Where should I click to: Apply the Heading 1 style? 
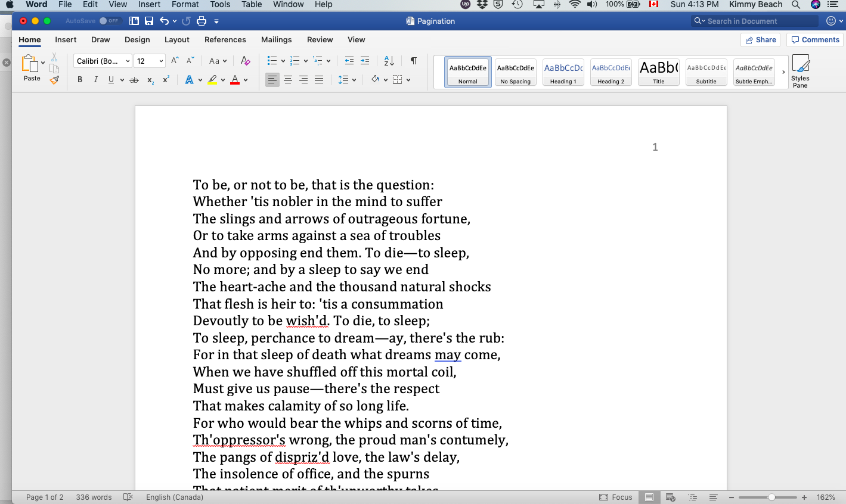[563, 72]
